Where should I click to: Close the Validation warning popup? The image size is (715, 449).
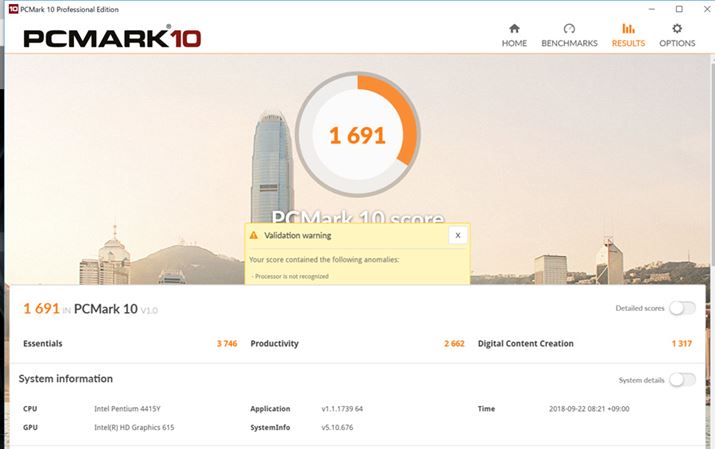point(457,236)
